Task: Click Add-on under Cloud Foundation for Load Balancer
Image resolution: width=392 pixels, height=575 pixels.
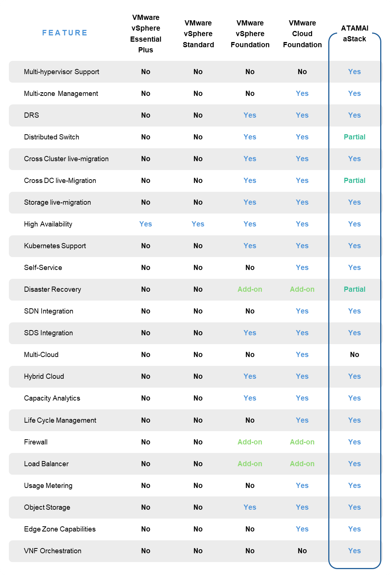Action: pos(302,464)
